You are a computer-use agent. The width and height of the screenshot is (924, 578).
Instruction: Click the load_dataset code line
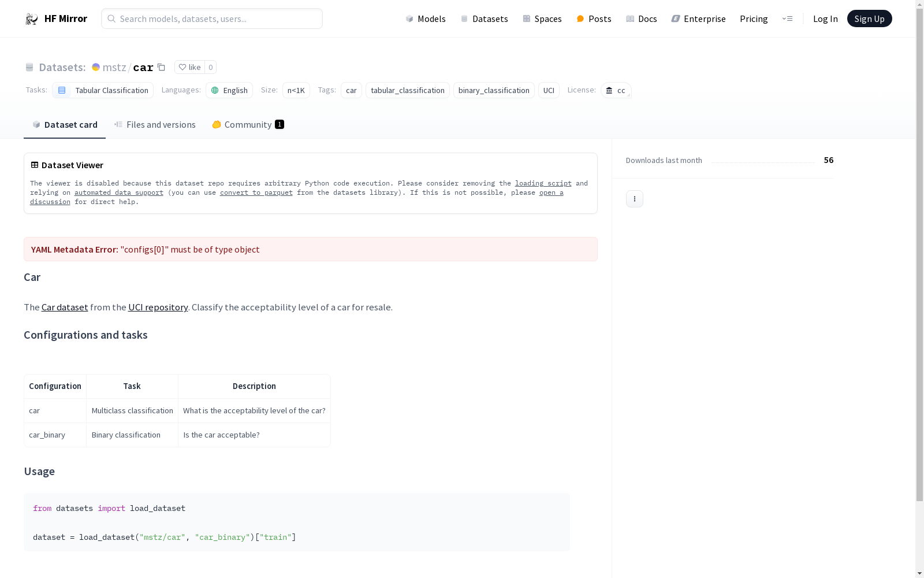(x=165, y=537)
